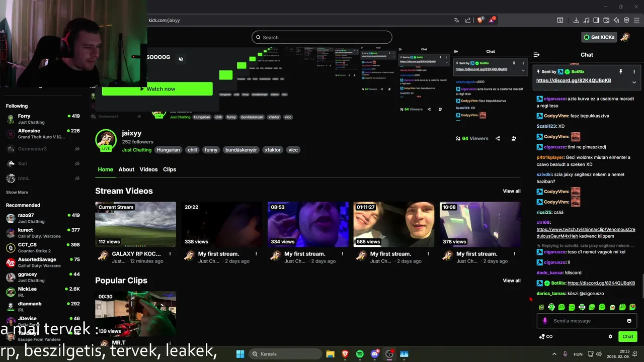This screenshot has width=644, height=362.
Task: Open the Current Stream video thumbnail
Action: point(136,224)
